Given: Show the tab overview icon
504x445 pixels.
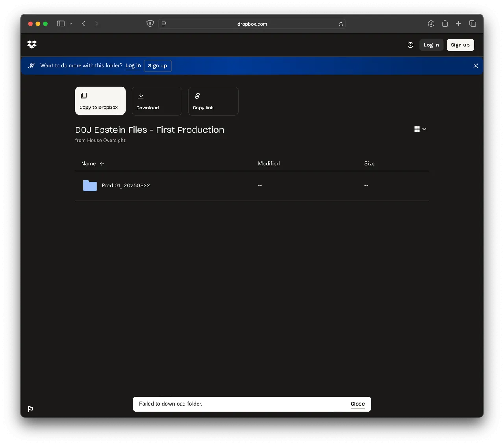Looking at the screenshot, I should click(472, 24).
